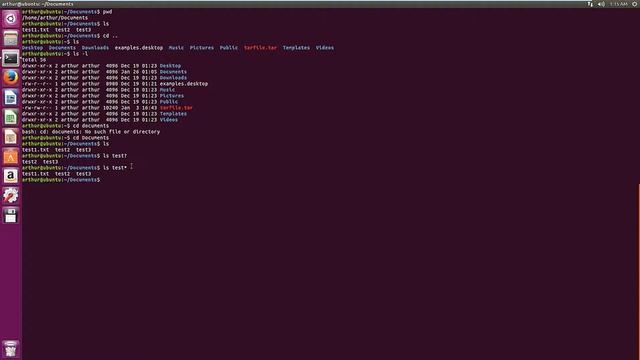This screenshot has width=640, height=360.
Task: Click Documents in the ls -l listing
Action: [x=173, y=72]
